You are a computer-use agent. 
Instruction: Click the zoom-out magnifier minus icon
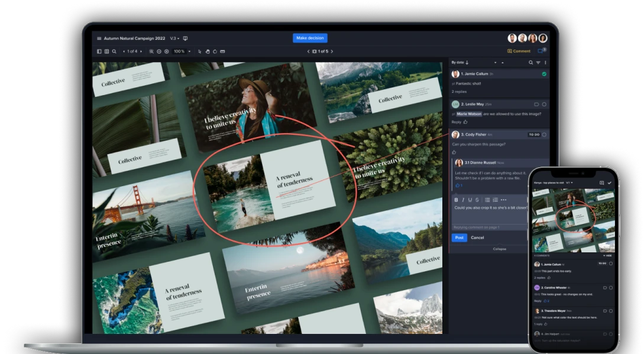click(159, 51)
